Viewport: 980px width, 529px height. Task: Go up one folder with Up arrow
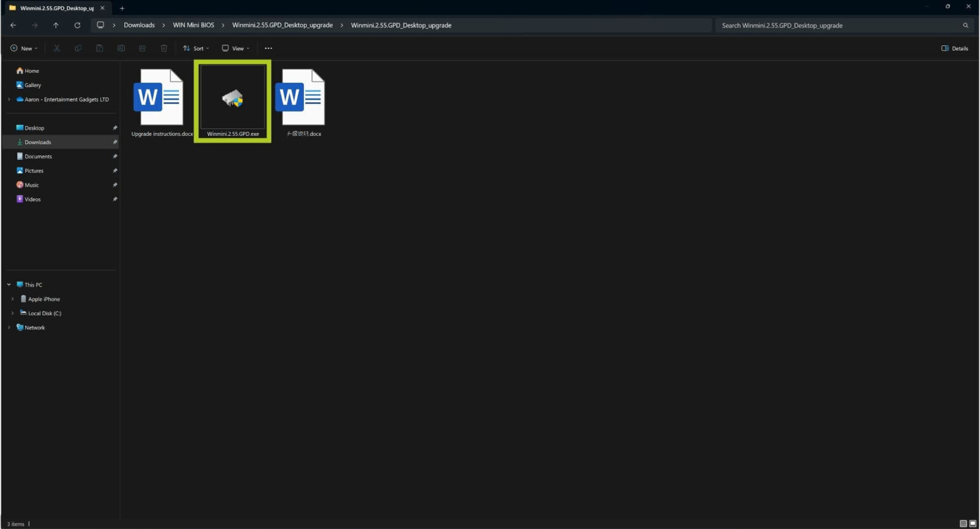(56, 25)
